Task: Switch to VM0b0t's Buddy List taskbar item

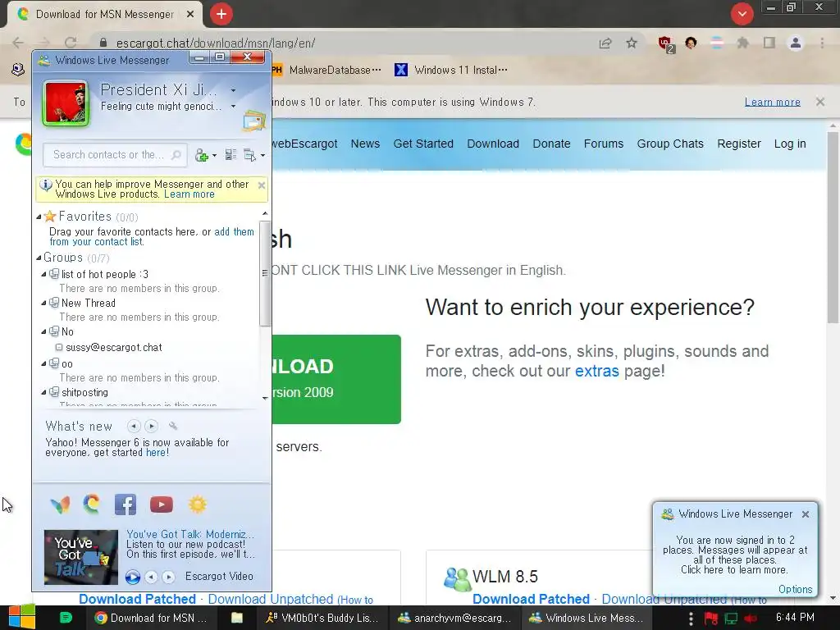Action: [322, 618]
